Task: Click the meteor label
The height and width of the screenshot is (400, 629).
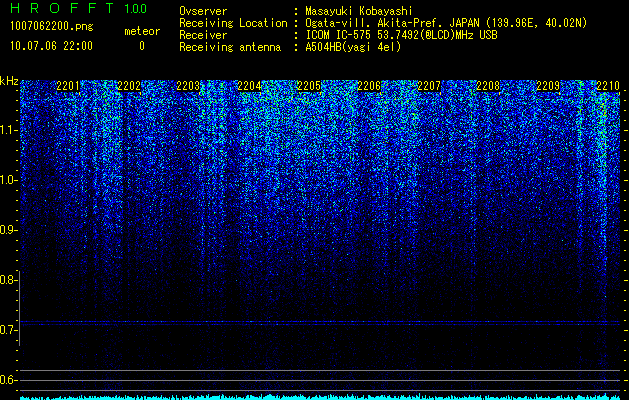Action: click(x=142, y=31)
